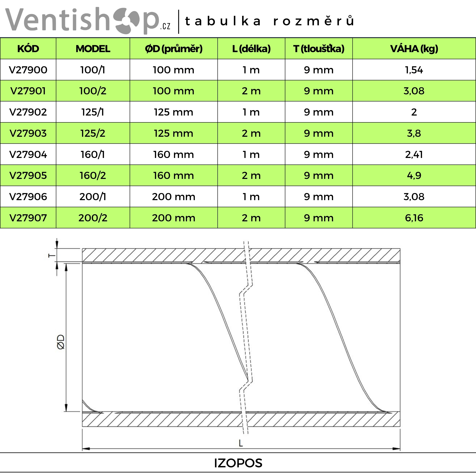Click weight value 2 in V27902 row
Screen dimensions: 476x476
[414, 112]
